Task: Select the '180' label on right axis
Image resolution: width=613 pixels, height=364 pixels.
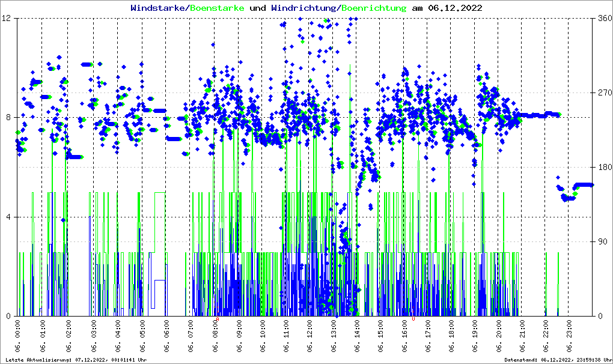Action: click(x=604, y=167)
